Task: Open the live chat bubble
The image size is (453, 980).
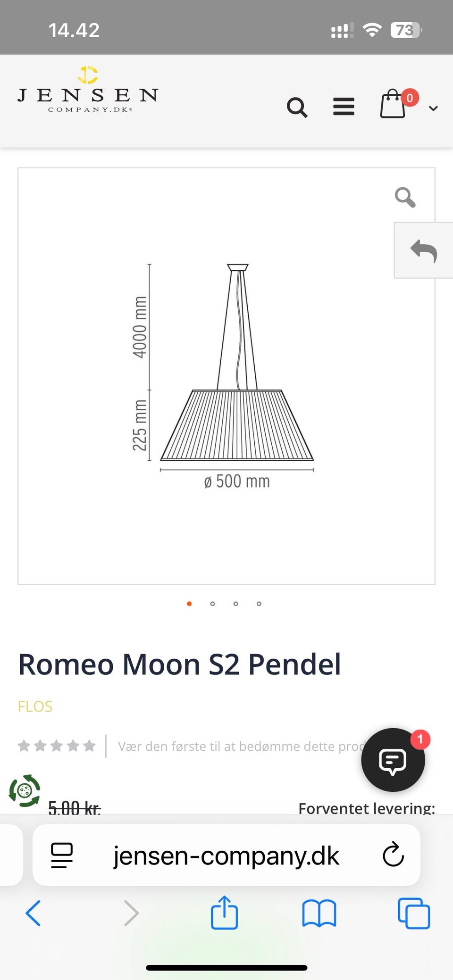Action: pos(393,760)
